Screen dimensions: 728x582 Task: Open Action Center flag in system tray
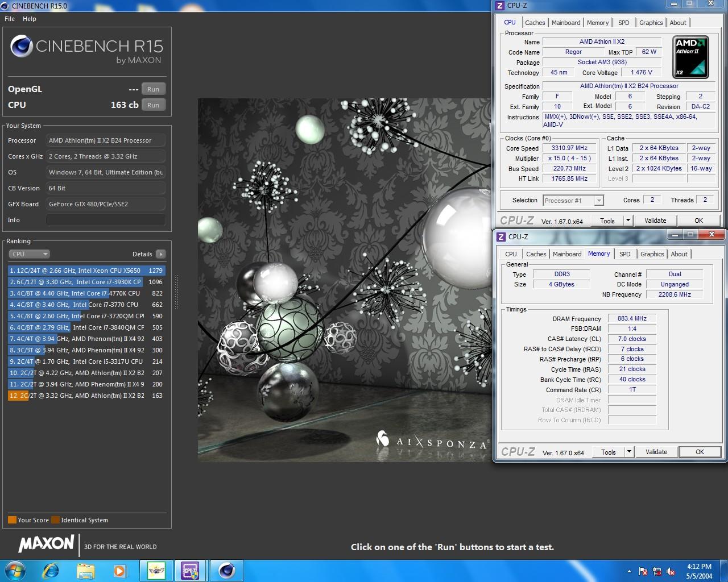643,571
